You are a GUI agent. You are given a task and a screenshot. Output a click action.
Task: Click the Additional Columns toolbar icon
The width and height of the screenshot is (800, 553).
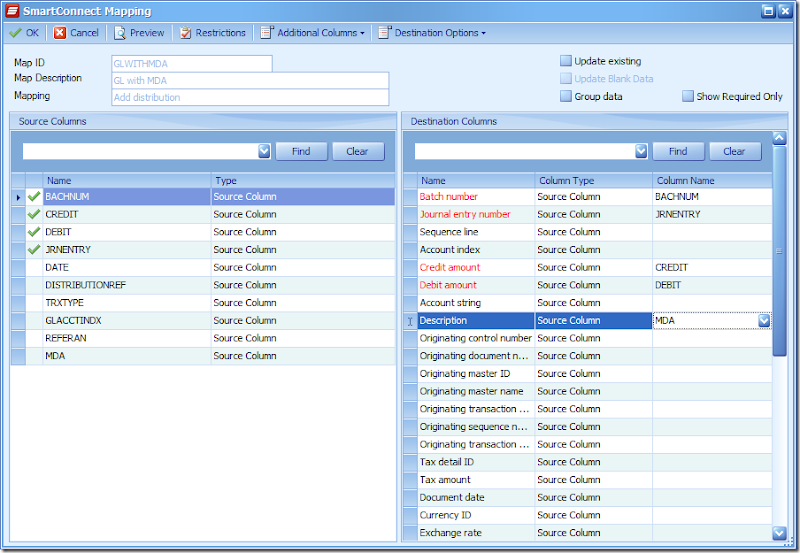[x=267, y=33]
